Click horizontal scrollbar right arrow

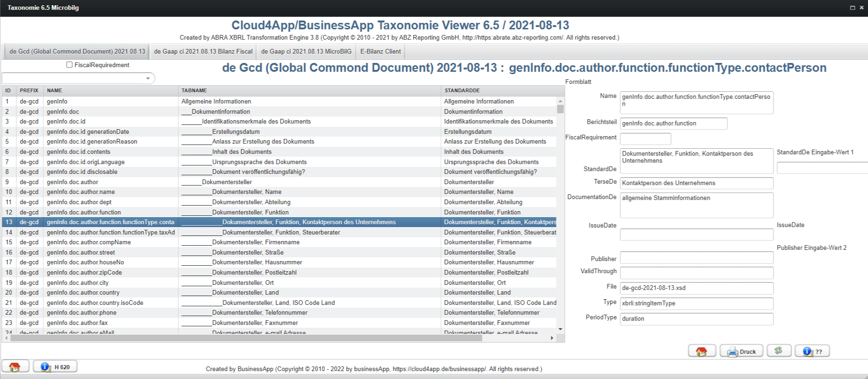click(552, 338)
